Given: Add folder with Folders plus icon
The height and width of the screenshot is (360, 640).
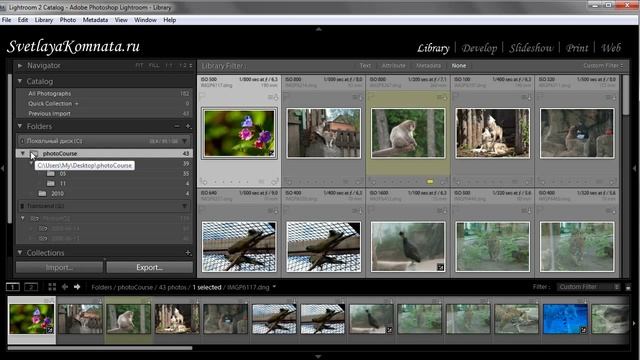Looking at the screenshot, I should point(188,126).
